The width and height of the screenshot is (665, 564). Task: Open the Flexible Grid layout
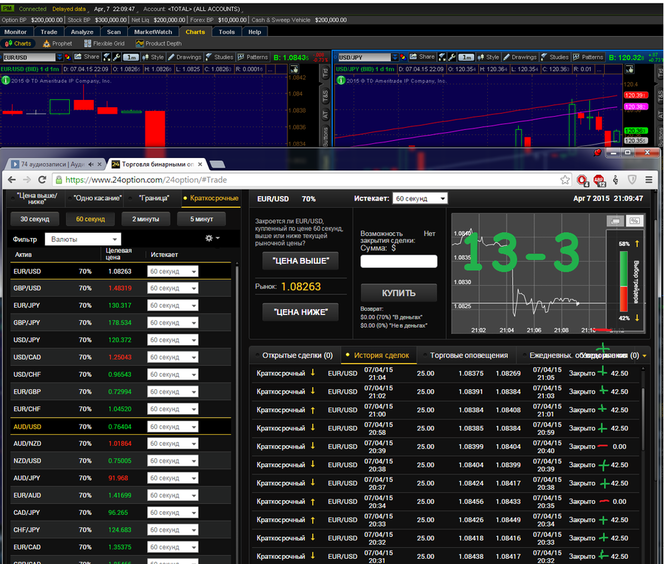pyautogui.click(x=106, y=44)
